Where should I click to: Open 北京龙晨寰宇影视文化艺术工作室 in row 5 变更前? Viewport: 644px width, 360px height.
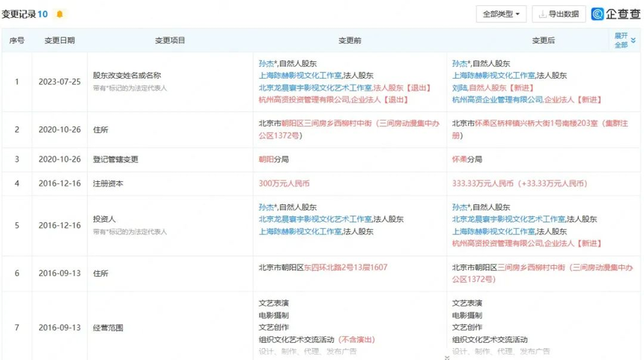tap(315, 219)
